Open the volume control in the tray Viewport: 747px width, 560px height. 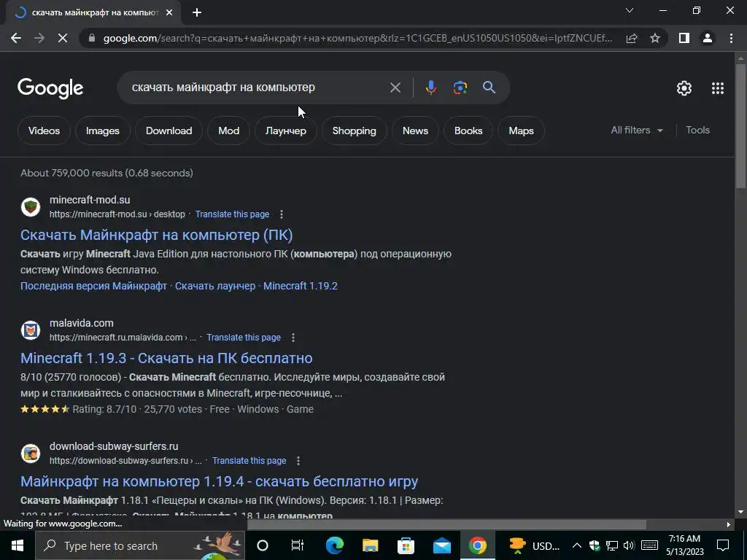pyautogui.click(x=629, y=545)
